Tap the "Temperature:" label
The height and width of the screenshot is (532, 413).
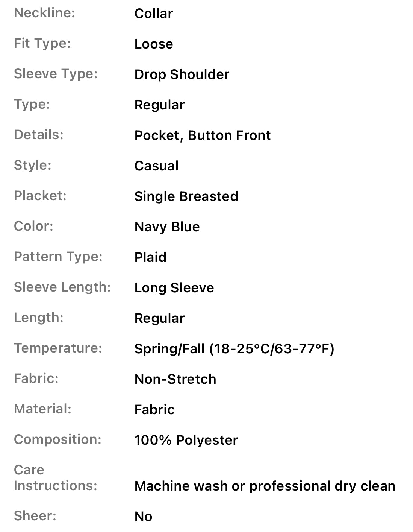tap(58, 348)
